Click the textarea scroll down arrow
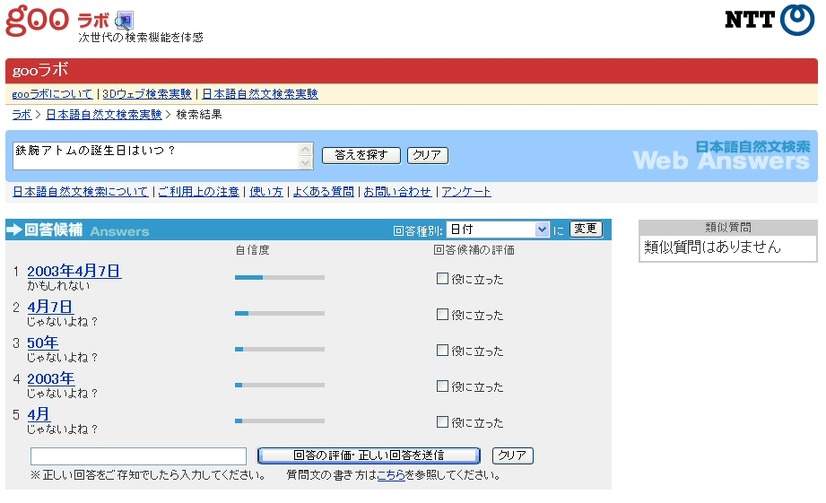Screen dimensions: 826x503 click(305, 162)
